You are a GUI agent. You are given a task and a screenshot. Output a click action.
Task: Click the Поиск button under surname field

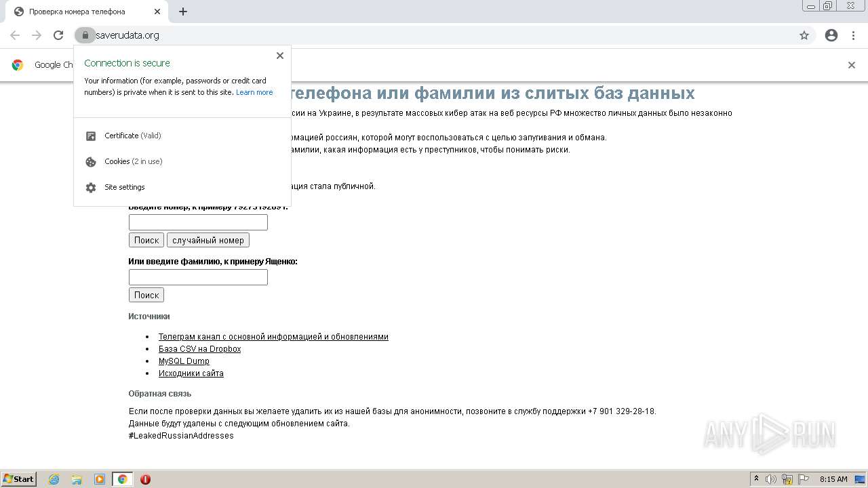pyautogui.click(x=146, y=295)
